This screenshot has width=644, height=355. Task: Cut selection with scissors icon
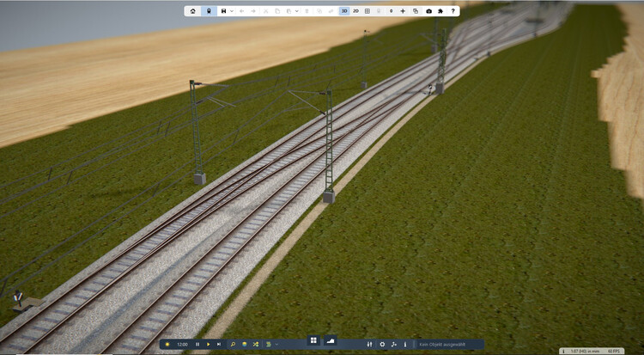(265, 11)
